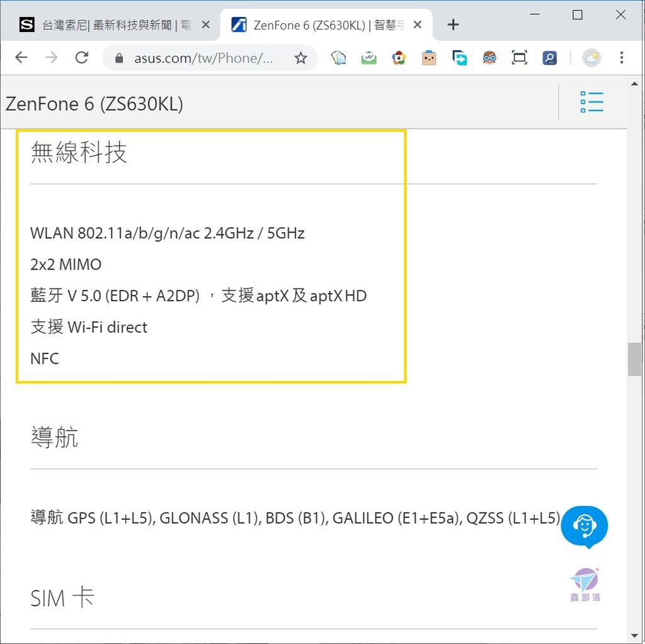This screenshot has width=645, height=644.
Task: Click the scrollbar up arrow
Action: coord(635,84)
